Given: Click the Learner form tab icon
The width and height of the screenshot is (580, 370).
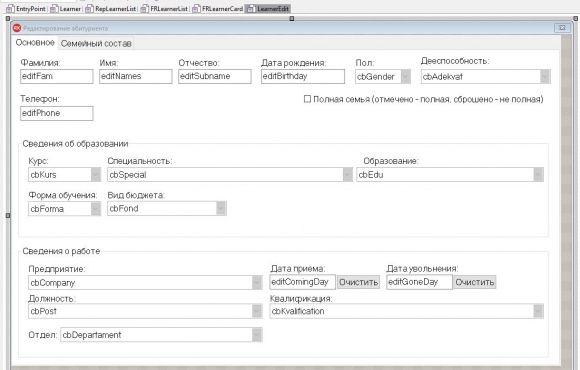Looking at the screenshot, I should [54, 9].
